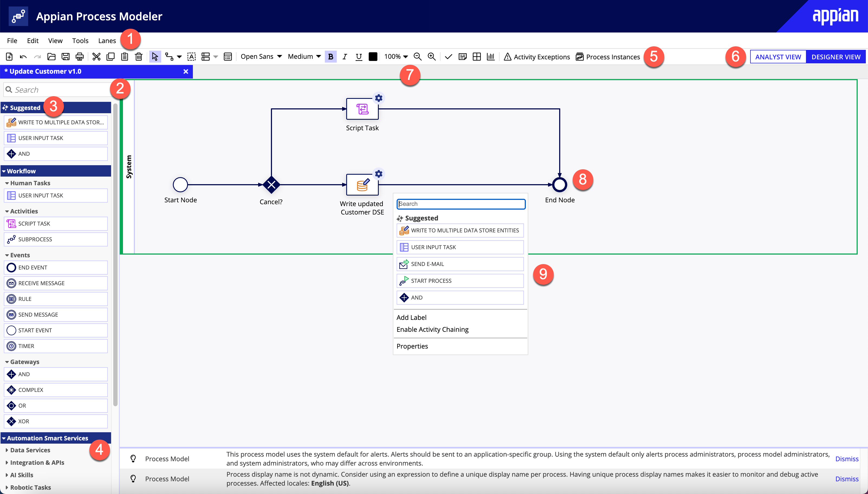Choose Enable Activity Chaining
The width and height of the screenshot is (868, 494).
pyautogui.click(x=432, y=329)
